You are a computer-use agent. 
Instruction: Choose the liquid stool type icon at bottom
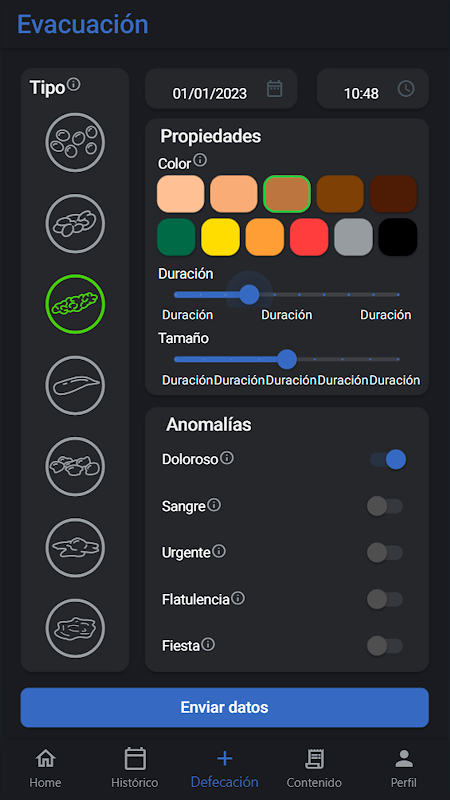[x=75, y=628]
